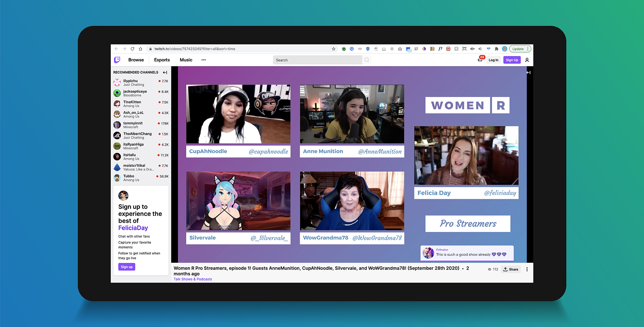Click the green checkmark extension icon

coord(344,49)
